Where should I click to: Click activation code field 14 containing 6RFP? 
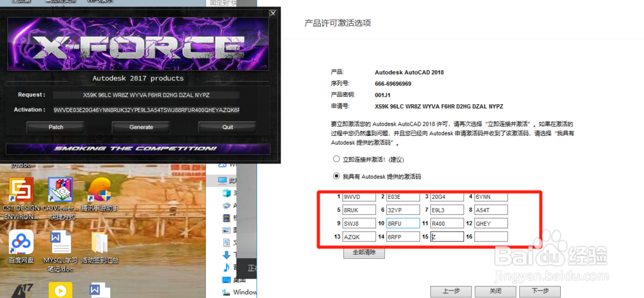click(403, 236)
